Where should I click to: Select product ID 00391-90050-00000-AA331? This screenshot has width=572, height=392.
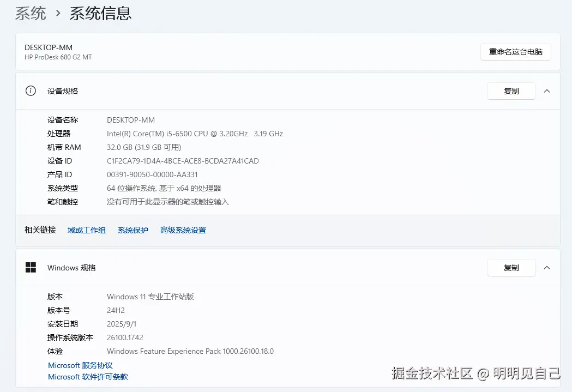[x=152, y=174]
